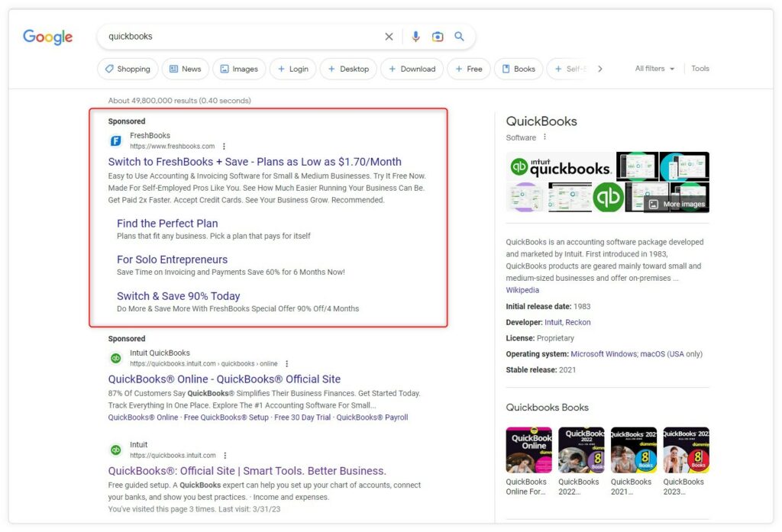This screenshot has height=532, width=782.
Task: Open the macOS operating system link
Action: pos(652,354)
